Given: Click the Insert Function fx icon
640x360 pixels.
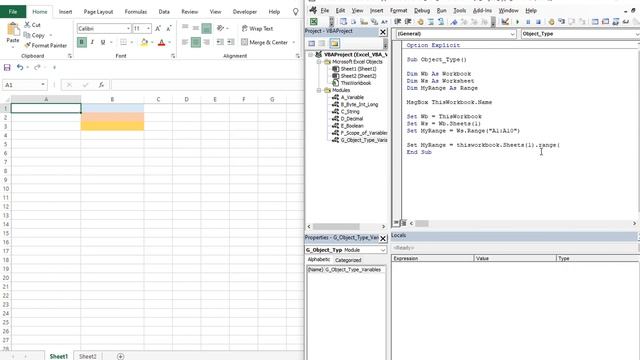Looking at the screenshot, I should click(101, 85).
